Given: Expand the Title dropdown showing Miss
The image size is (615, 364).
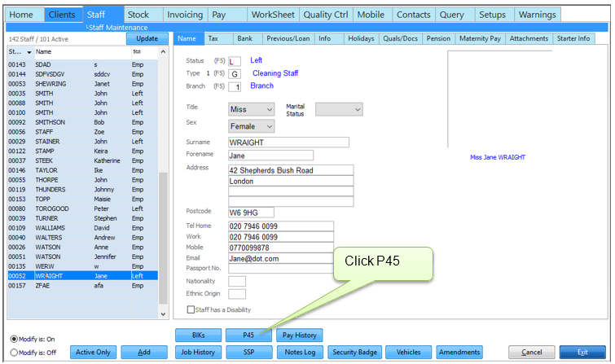Looking at the screenshot, I should (x=253, y=109).
